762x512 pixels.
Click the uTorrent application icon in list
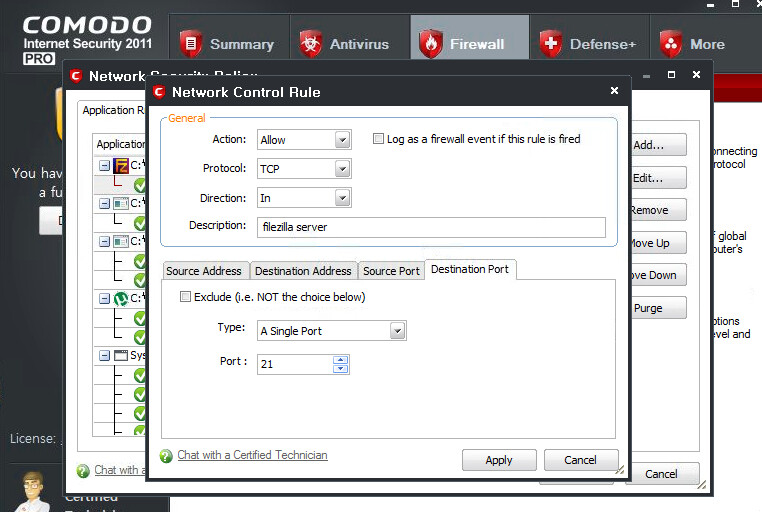pos(120,298)
